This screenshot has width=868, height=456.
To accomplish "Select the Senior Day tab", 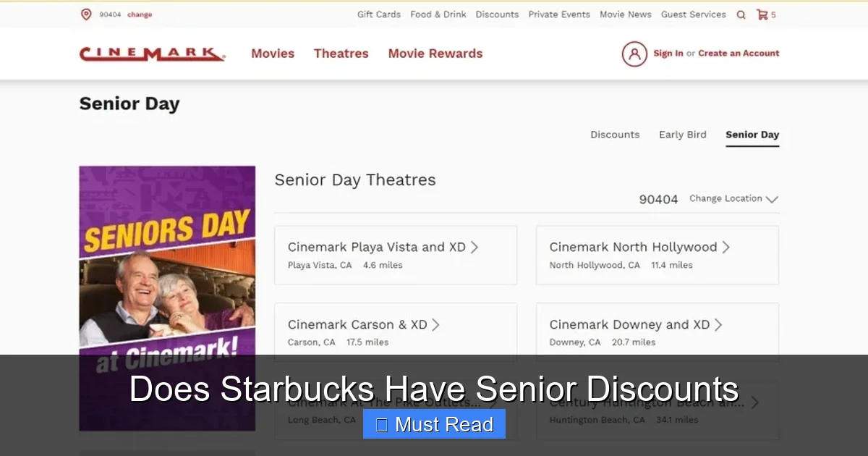I will coord(752,135).
